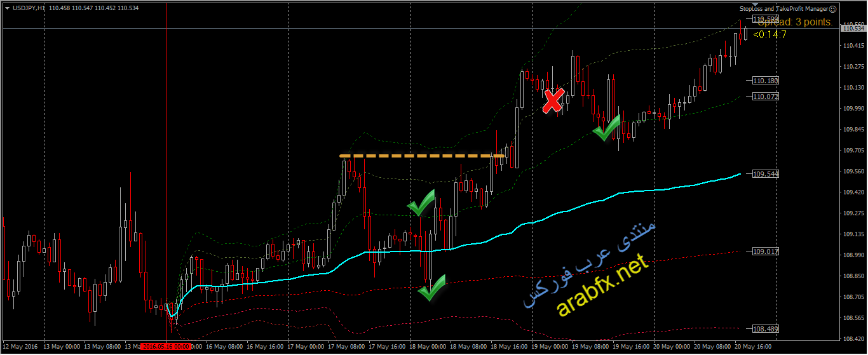Click 109.275 on the price scale

853,213
